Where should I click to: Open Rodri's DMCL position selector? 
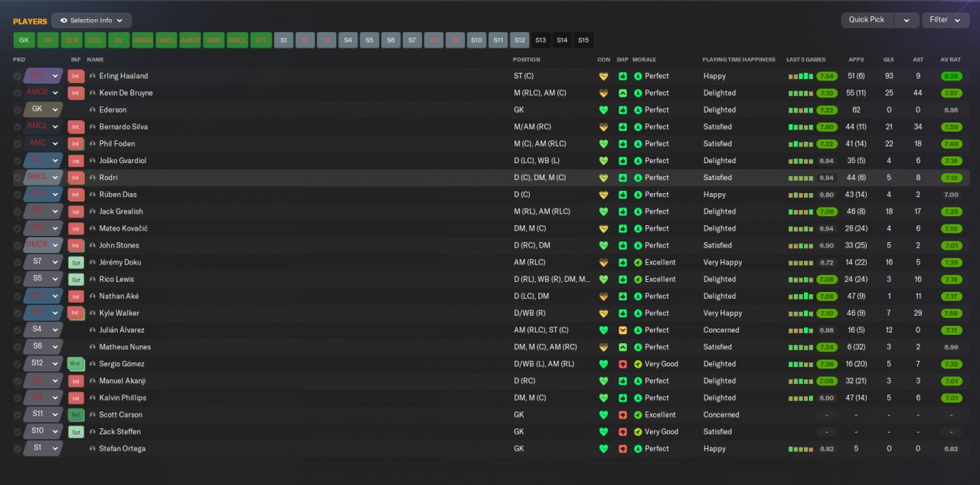[x=43, y=178]
